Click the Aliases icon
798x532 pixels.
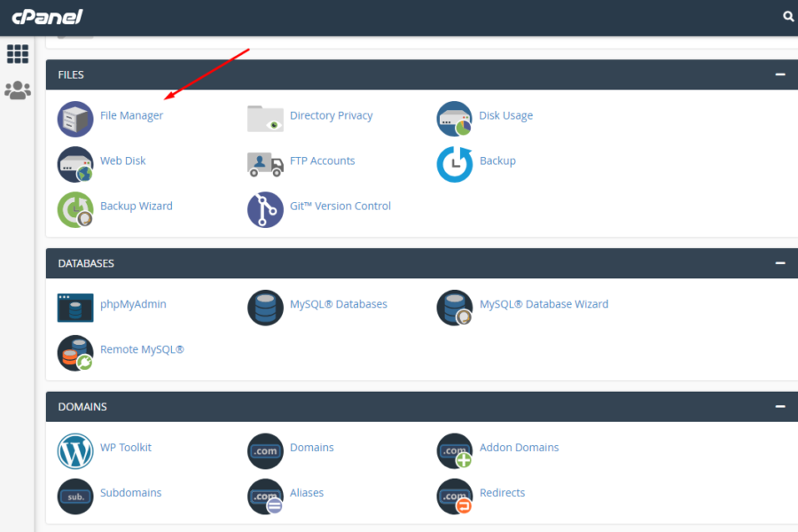[265, 497]
